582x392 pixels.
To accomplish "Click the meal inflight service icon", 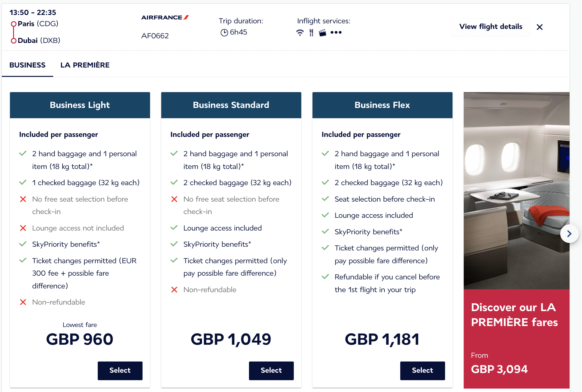I will tap(311, 32).
